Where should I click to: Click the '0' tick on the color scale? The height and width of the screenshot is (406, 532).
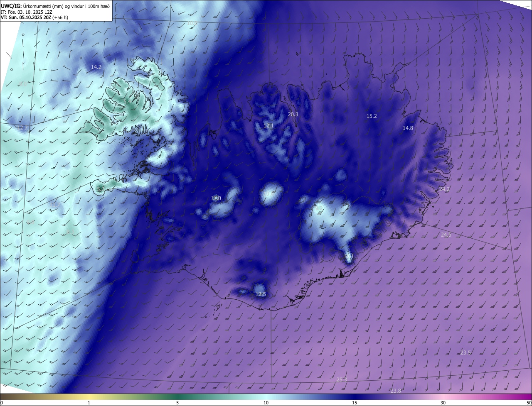pos(2,403)
